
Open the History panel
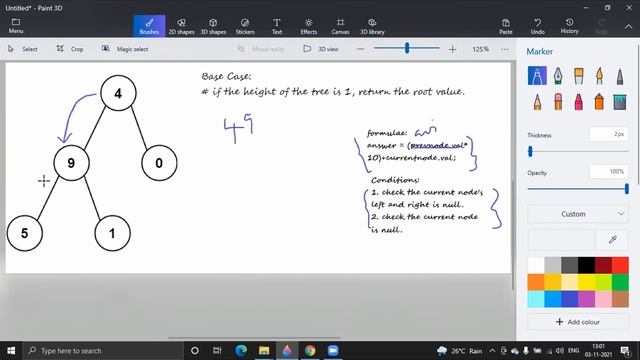569,26
